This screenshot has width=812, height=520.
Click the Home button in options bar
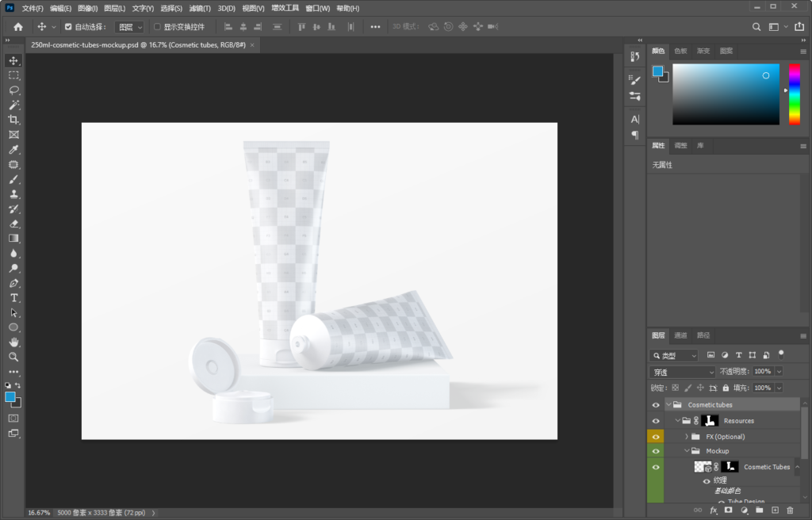point(18,27)
